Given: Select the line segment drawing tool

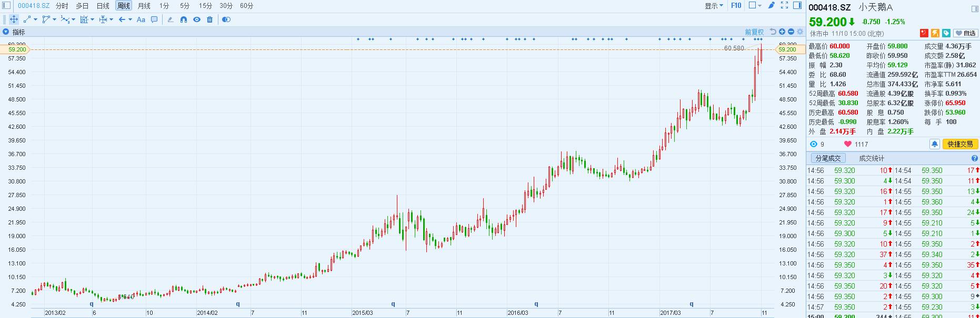Looking at the screenshot, I should tap(27, 19).
